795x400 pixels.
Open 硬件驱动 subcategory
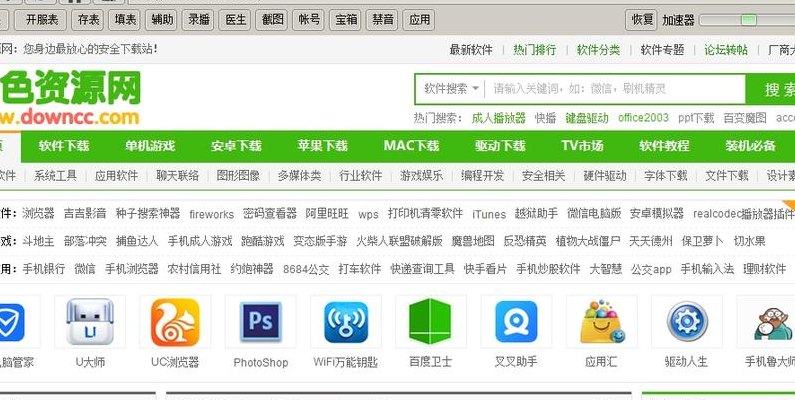click(605, 176)
